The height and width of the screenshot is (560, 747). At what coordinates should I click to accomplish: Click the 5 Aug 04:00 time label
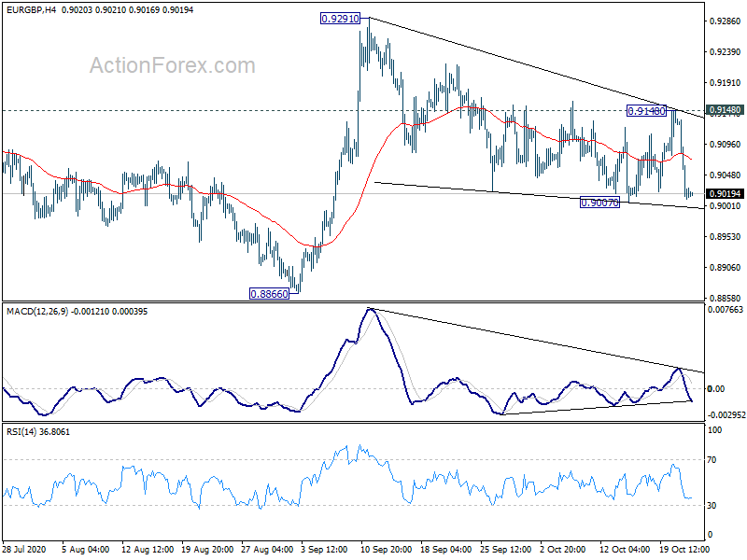86,549
